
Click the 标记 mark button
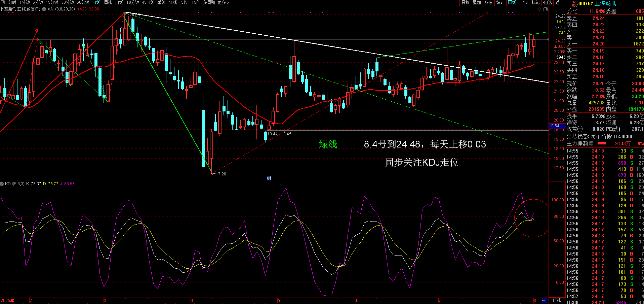click(x=535, y=2)
